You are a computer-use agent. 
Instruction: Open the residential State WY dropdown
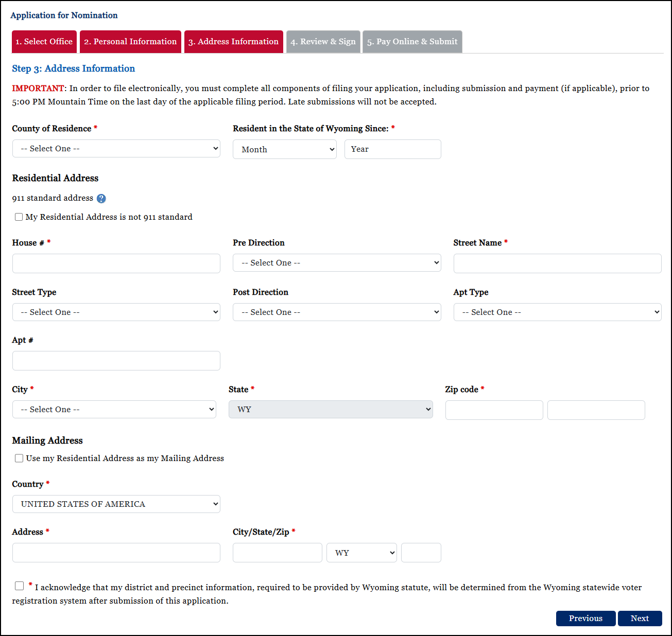pyautogui.click(x=331, y=410)
